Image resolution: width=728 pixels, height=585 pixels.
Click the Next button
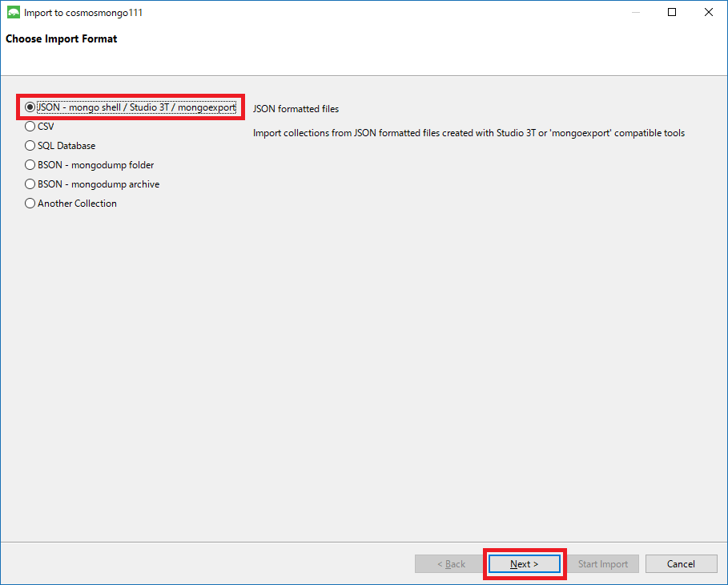(525, 563)
